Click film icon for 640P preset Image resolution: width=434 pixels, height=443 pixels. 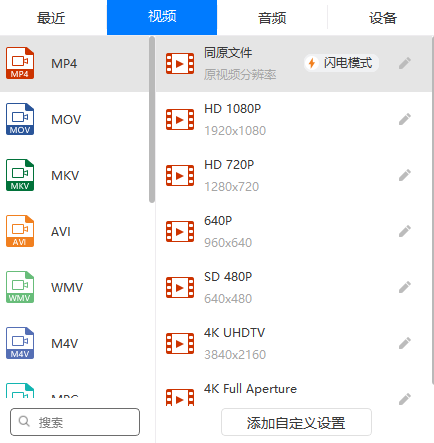coord(180,231)
